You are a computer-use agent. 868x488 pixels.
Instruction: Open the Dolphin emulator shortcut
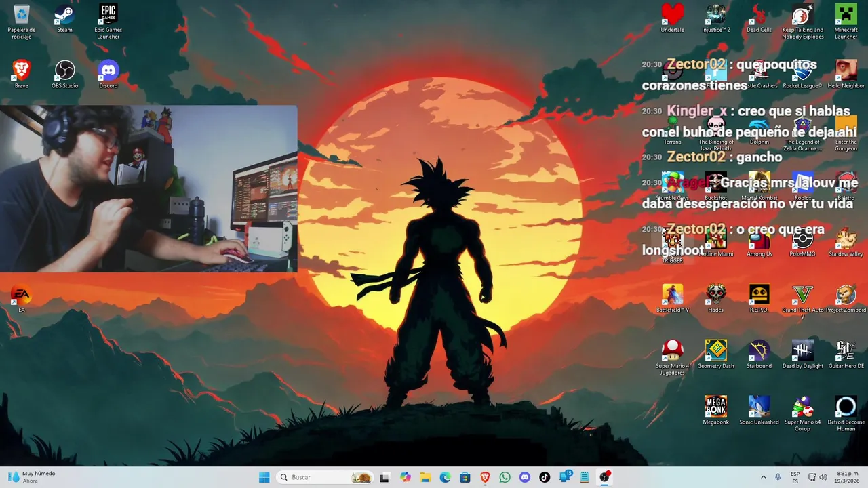(759, 131)
